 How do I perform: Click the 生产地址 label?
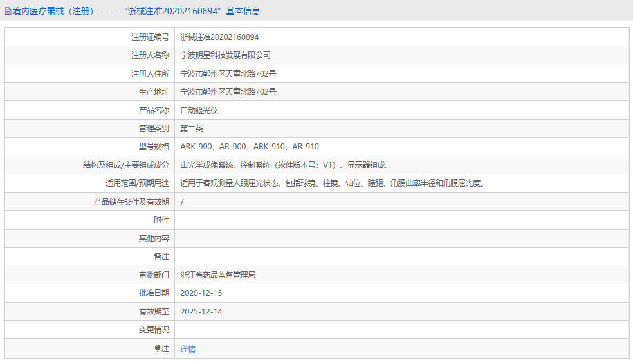[x=154, y=92]
